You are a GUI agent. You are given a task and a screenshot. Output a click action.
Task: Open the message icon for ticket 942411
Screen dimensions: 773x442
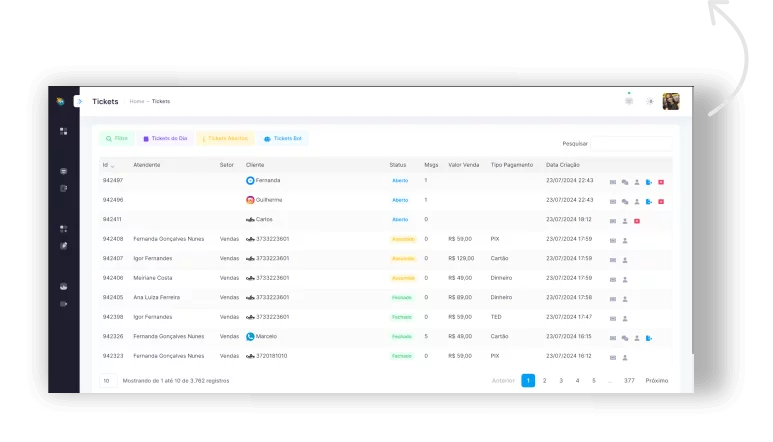click(613, 221)
